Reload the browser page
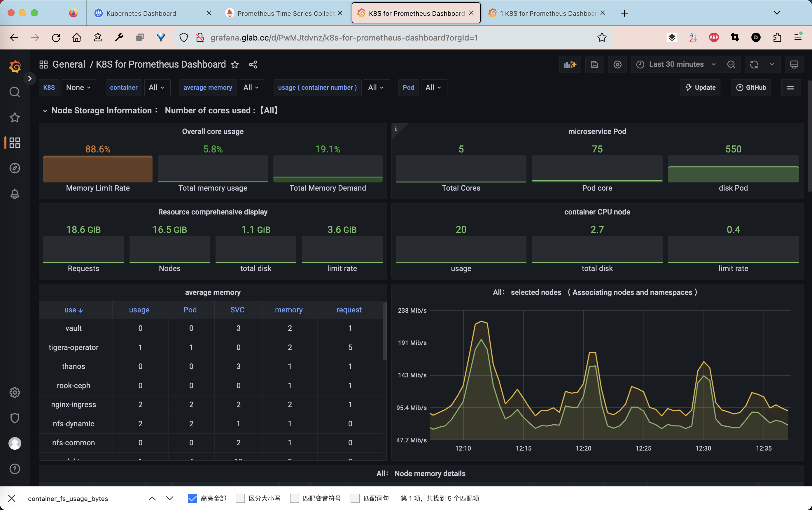 pos(56,37)
